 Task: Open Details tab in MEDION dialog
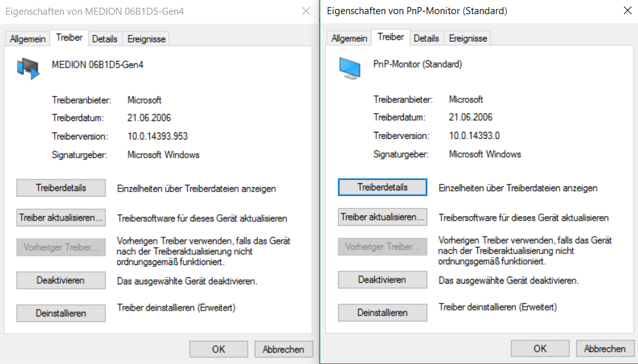tap(105, 39)
